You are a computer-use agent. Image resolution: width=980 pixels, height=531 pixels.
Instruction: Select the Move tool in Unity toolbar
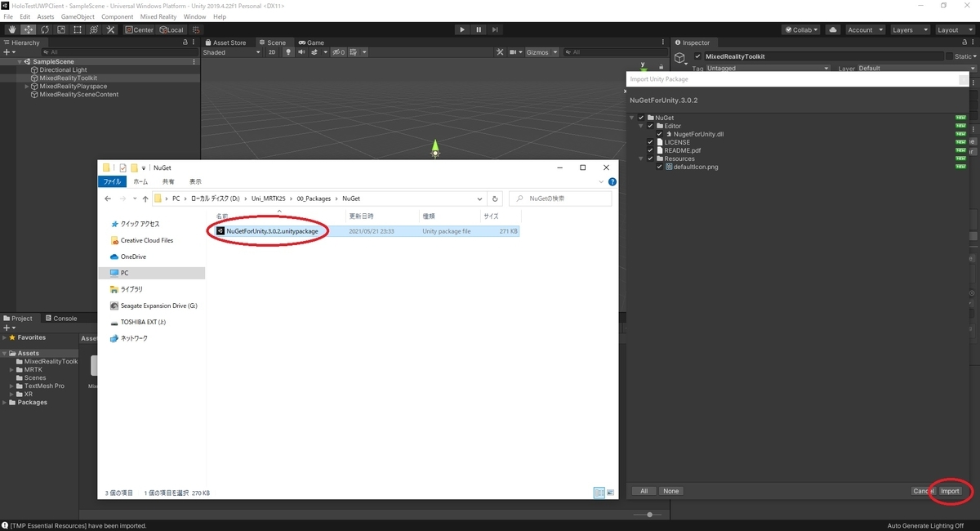28,29
